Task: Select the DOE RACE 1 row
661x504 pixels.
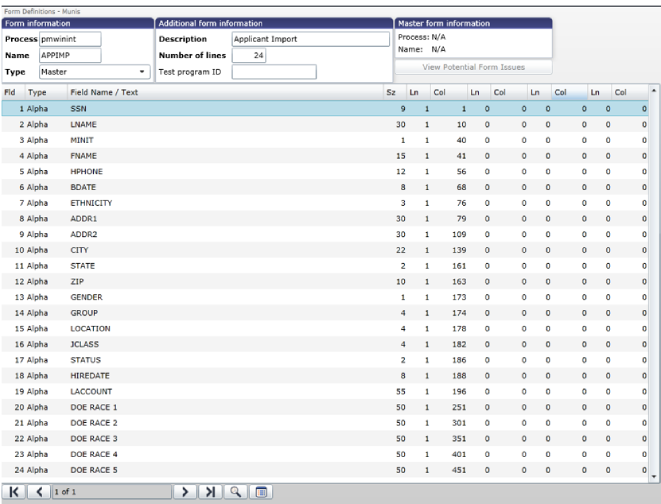Action: [x=325, y=407]
